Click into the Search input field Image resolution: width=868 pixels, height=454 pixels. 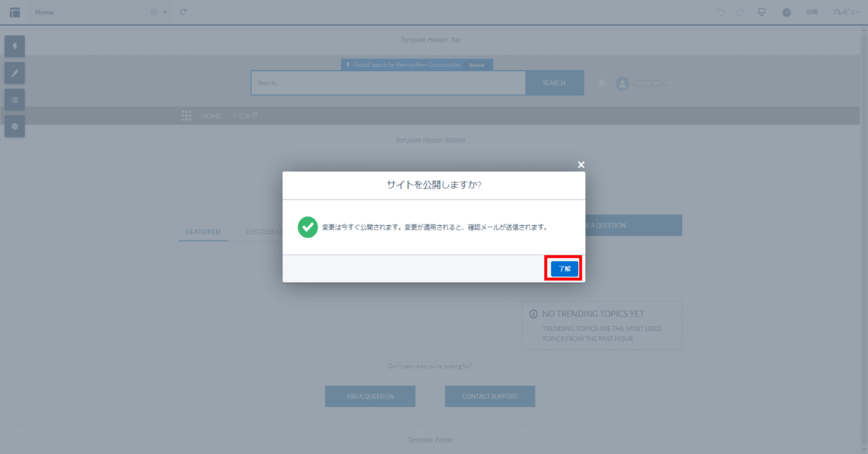388,83
